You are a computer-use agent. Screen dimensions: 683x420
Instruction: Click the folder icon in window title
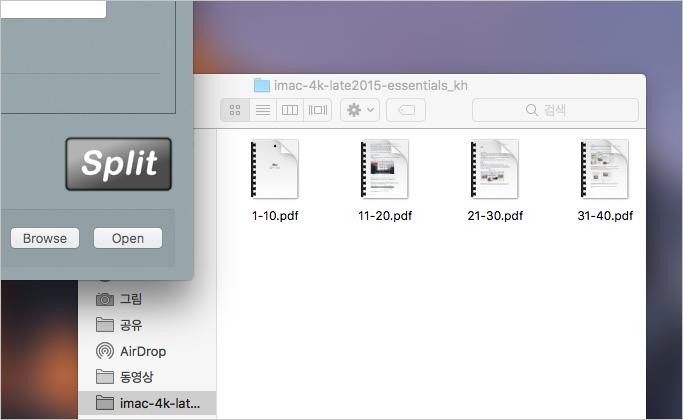tap(262, 85)
